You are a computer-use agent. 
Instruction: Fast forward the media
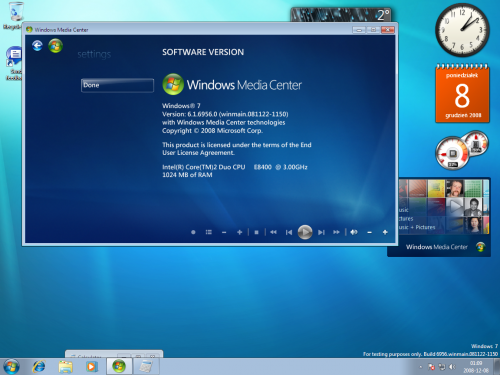click(336, 232)
